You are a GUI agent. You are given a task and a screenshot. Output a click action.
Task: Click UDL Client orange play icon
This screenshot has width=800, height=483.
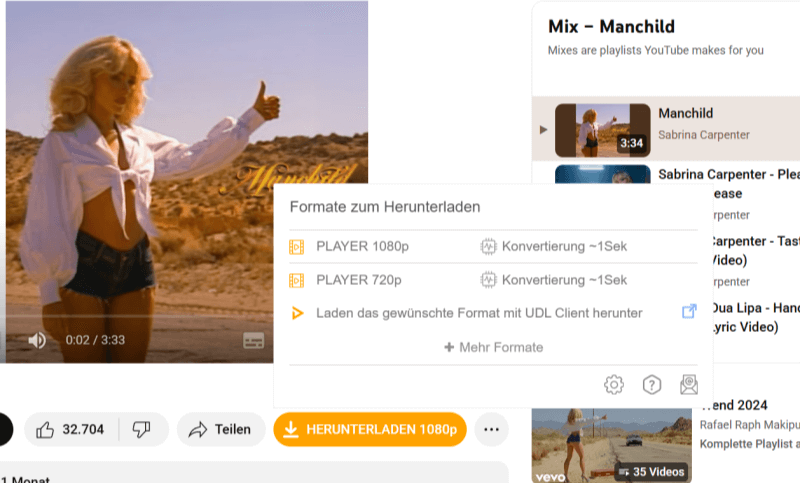pyautogui.click(x=297, y=313)
